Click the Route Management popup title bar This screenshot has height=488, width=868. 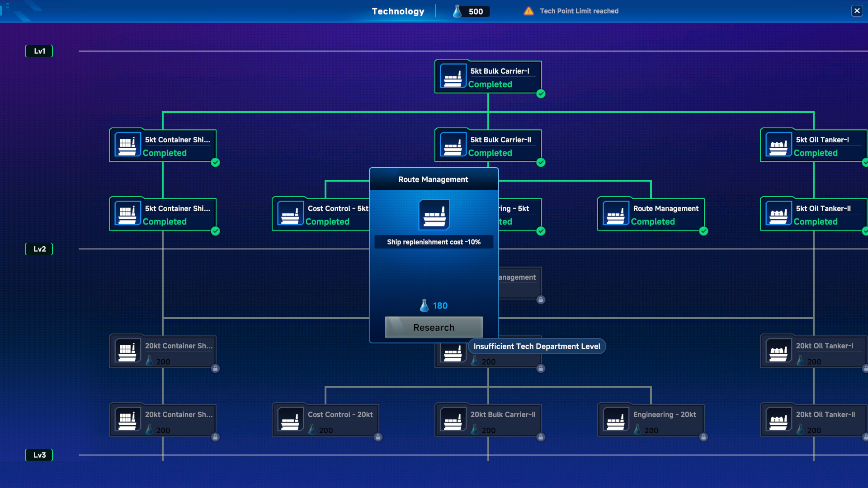pos(434,179)
